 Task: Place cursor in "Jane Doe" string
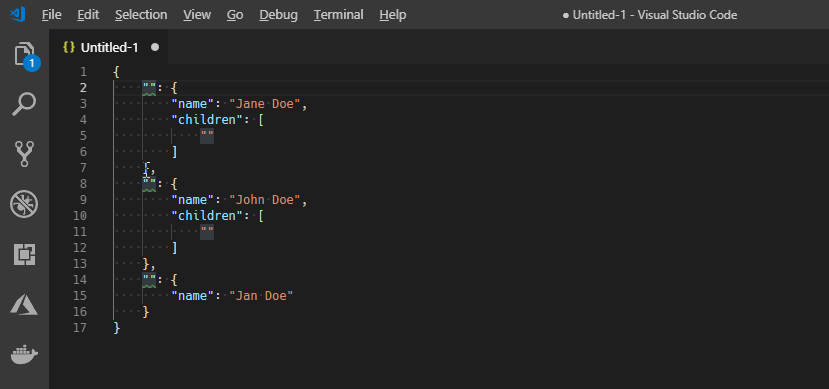click(x=265, y=104)
